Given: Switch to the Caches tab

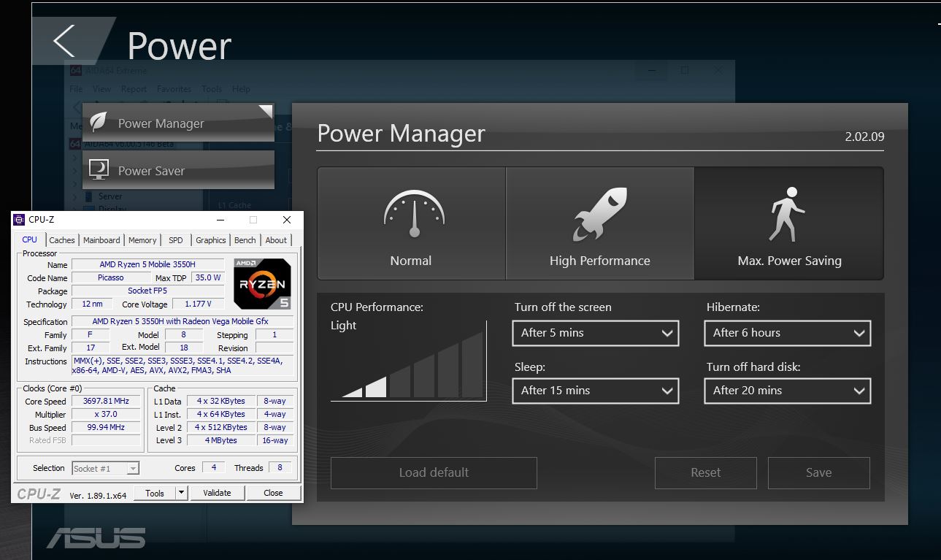Looking at the screenshot, I should (x=62, y=240).
